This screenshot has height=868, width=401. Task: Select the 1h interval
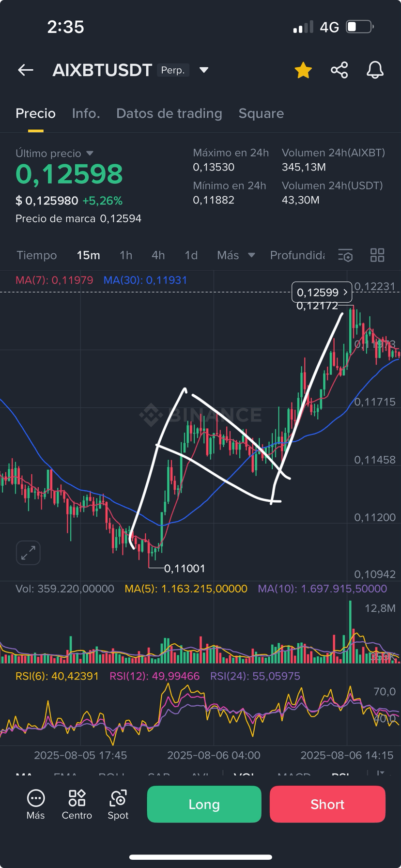[x=126, y=255]
